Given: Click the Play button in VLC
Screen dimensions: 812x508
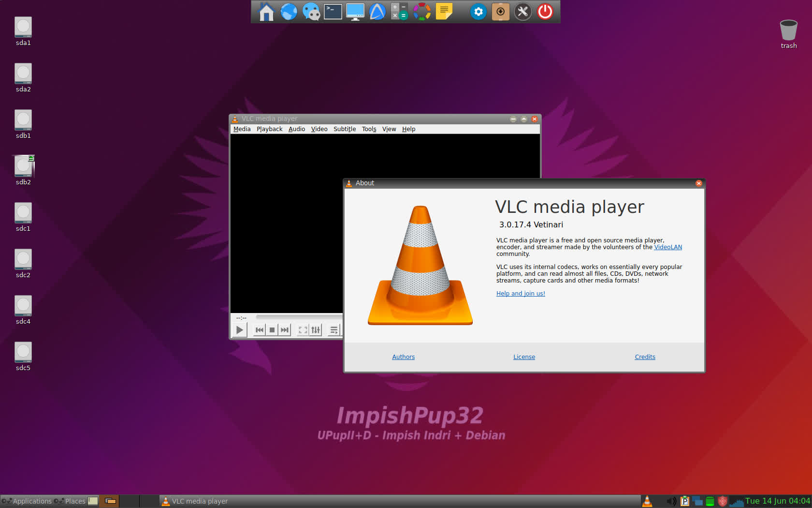Looking at the screenshot, I should coord(240,330).
